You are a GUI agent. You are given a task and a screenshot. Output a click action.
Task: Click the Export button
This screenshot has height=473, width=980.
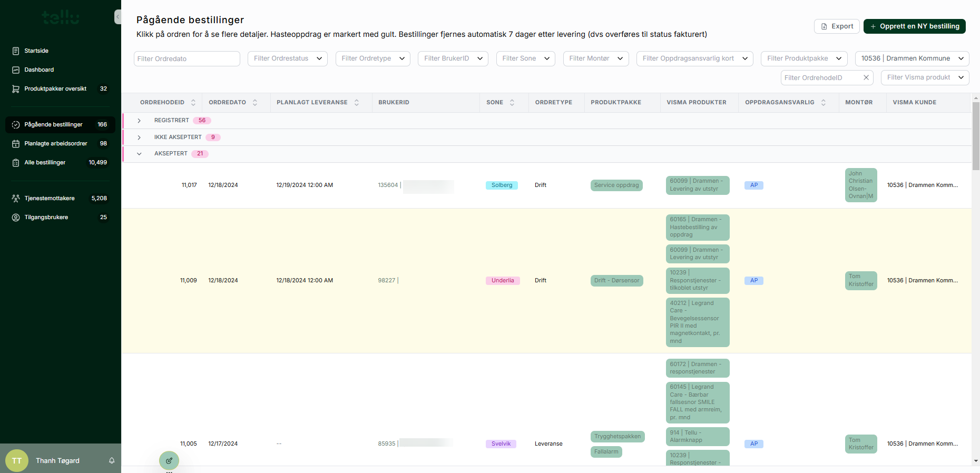pos(837,26)
